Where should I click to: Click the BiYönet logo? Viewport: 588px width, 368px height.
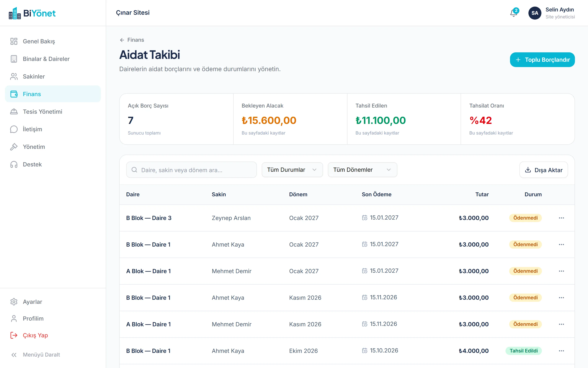point(32,13)
